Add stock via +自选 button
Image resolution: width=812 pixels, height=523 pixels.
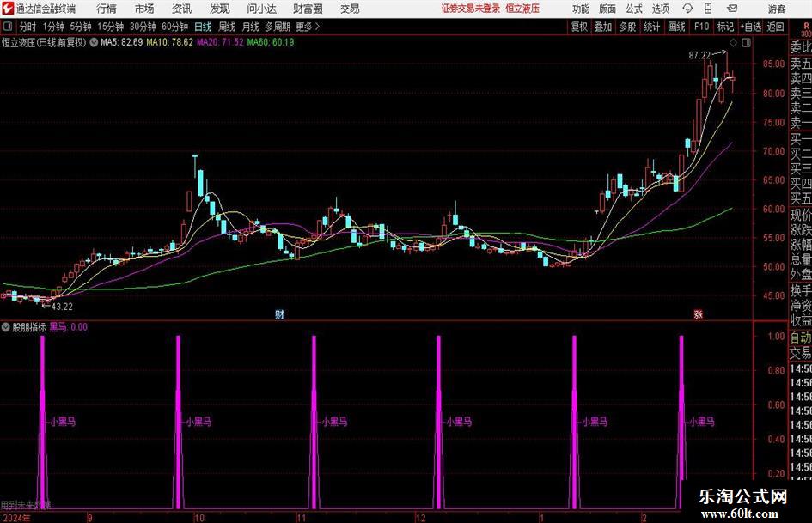(x=751, y=27)
